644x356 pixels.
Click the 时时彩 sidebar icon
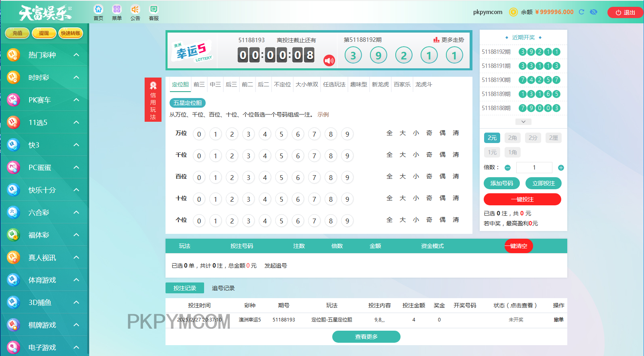click(13, 77)
